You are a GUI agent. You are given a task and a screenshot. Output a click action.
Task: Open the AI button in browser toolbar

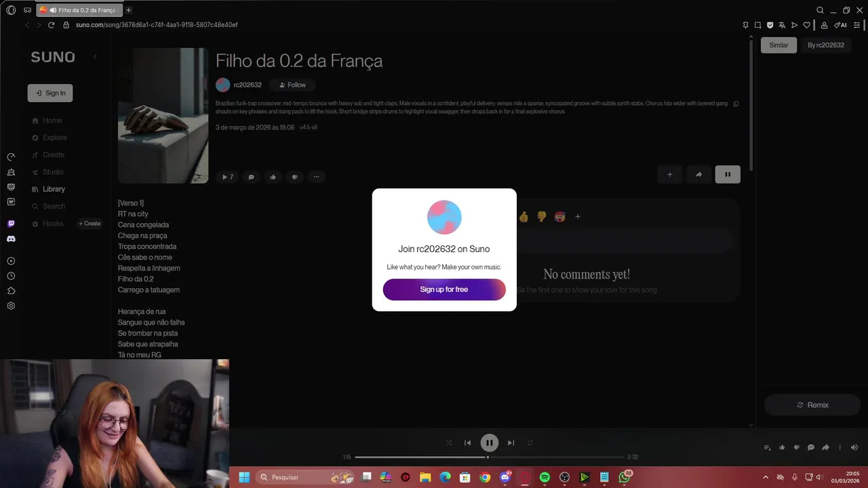click(x=841, y=25)
